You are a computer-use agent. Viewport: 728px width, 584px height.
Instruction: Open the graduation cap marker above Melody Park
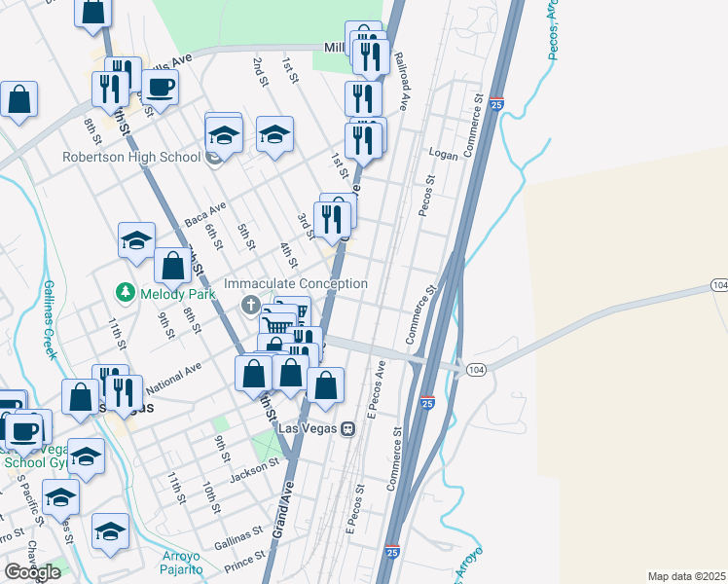(x=136, y=242)
